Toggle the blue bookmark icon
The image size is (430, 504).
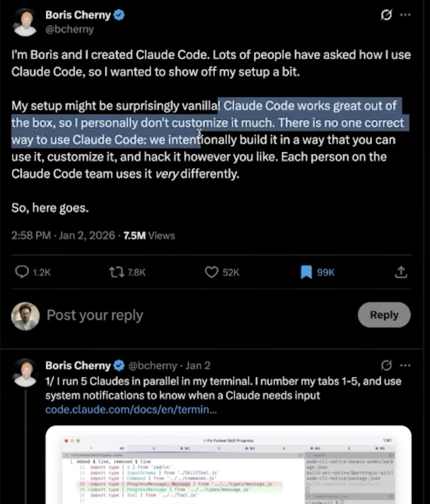[306, 272]
